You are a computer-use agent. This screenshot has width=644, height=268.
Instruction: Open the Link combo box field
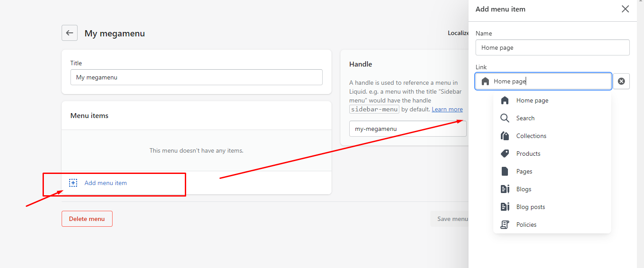pos(550,81)
